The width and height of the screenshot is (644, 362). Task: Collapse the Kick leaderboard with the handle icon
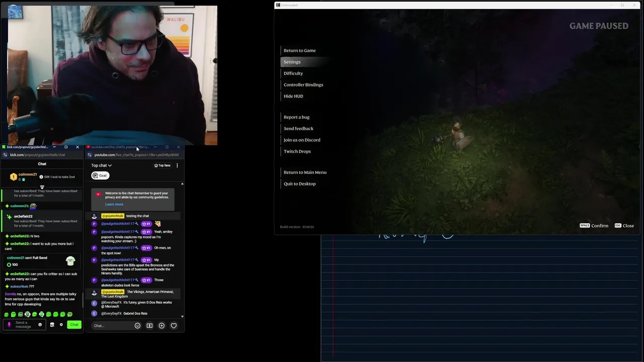click(42, 187)
